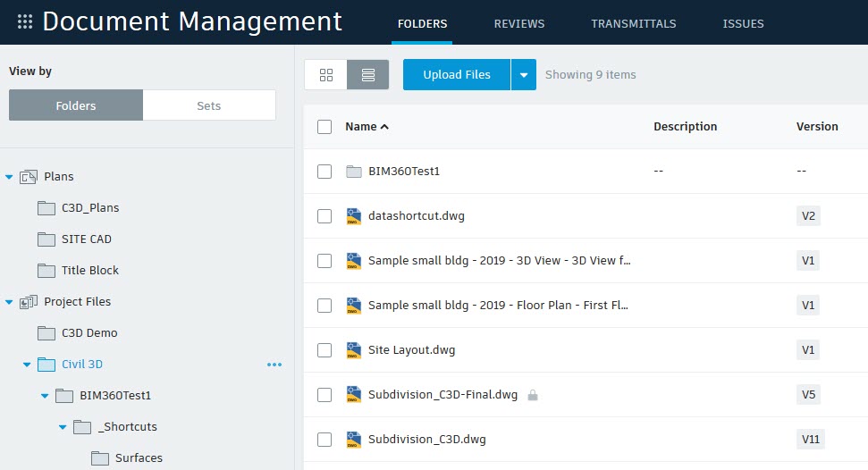Open Civil 3D folder options ellipsis
The width and height of the screenshot is (868, 470).
coord(274,365)
